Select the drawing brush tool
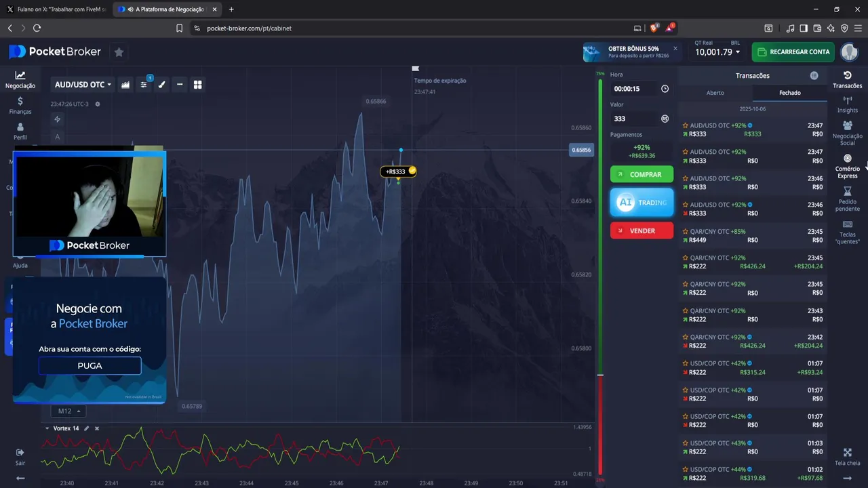 coord(162,85)
